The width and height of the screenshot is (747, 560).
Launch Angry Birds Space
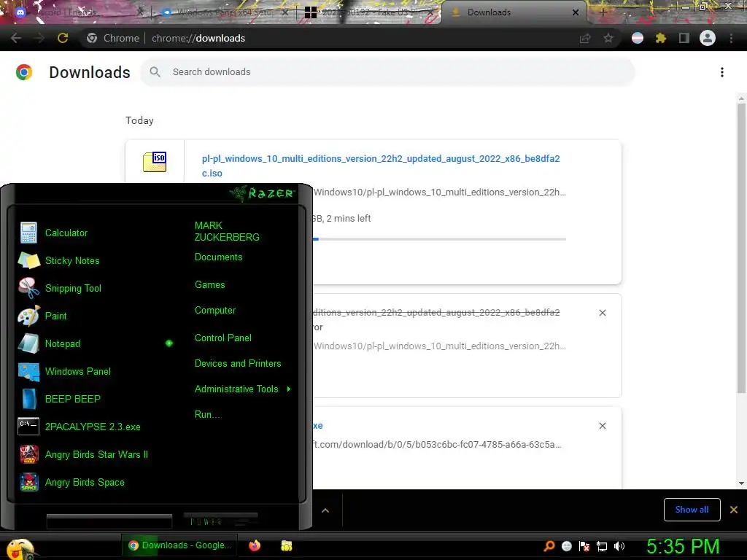click(x=85, y=483)
